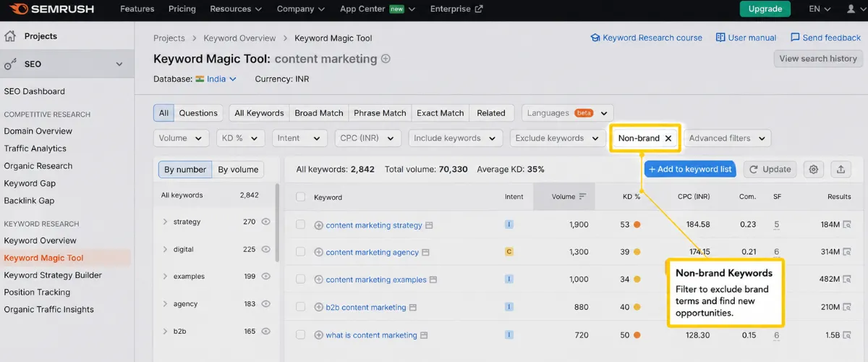Screen dimensions: 868x362
Task: Add content marketing strategy via plus icon
Action: pyautogui.click(x=319, y=225)
